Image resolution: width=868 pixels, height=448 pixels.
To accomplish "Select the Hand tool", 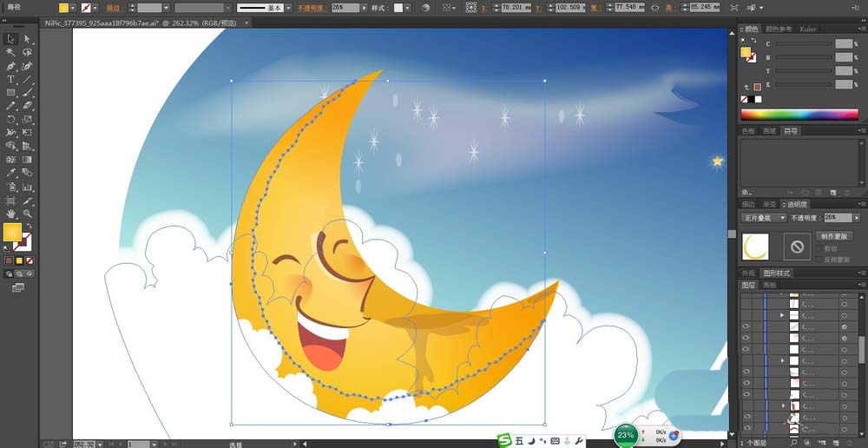I will pyautogui.click(x=10, y=214).
